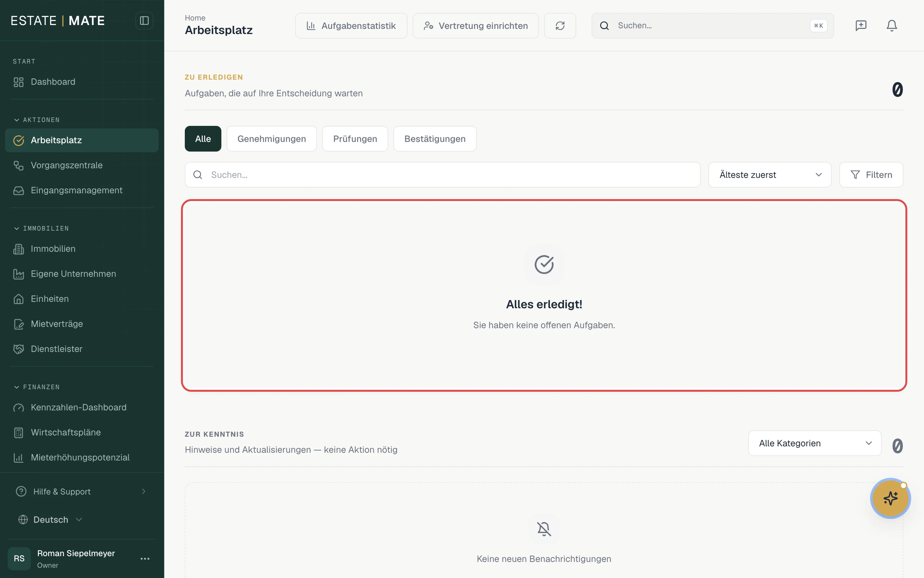
Task: Open the feedback message icon in header
Action: point(860,26)
